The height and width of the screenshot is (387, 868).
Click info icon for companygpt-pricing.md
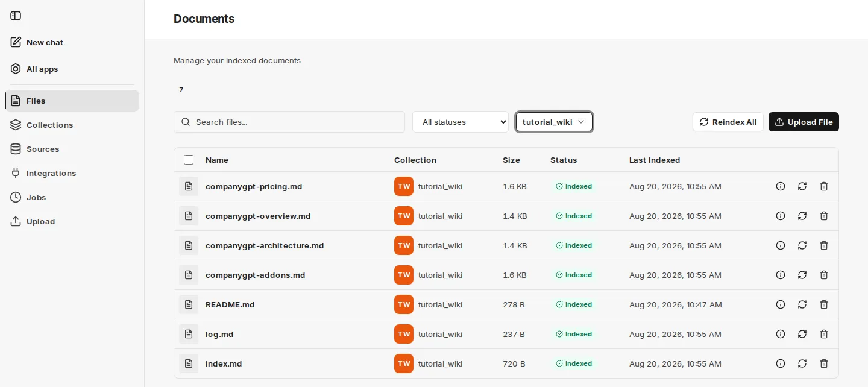click(x=781, y=186)
